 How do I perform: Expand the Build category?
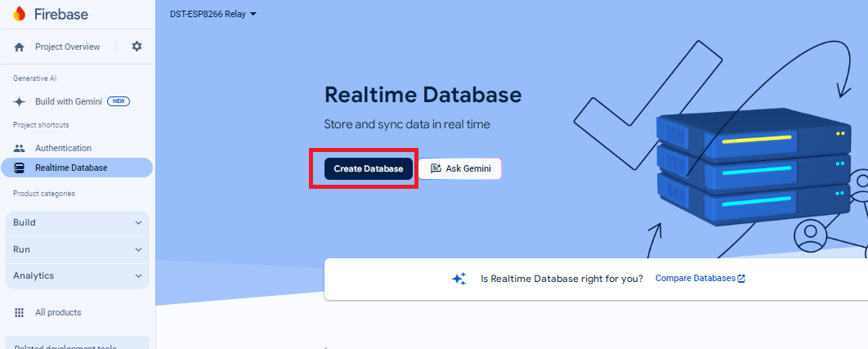(77, 222)
